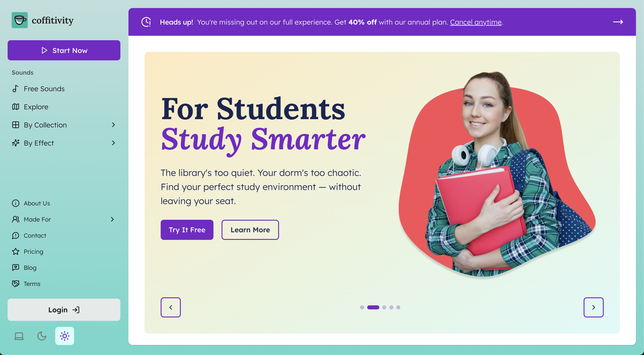Click the arrow icon in purple banner

pos(618,22)
